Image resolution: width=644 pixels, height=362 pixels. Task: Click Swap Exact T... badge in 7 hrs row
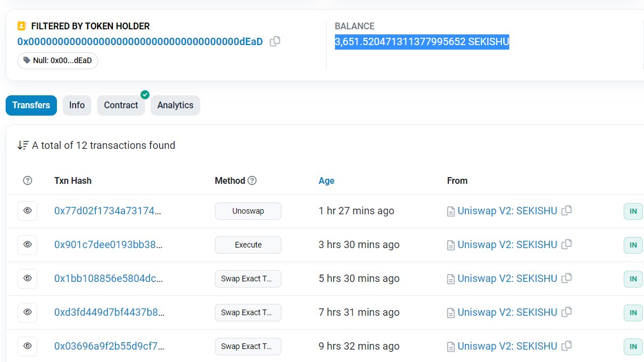click(248, 312)
